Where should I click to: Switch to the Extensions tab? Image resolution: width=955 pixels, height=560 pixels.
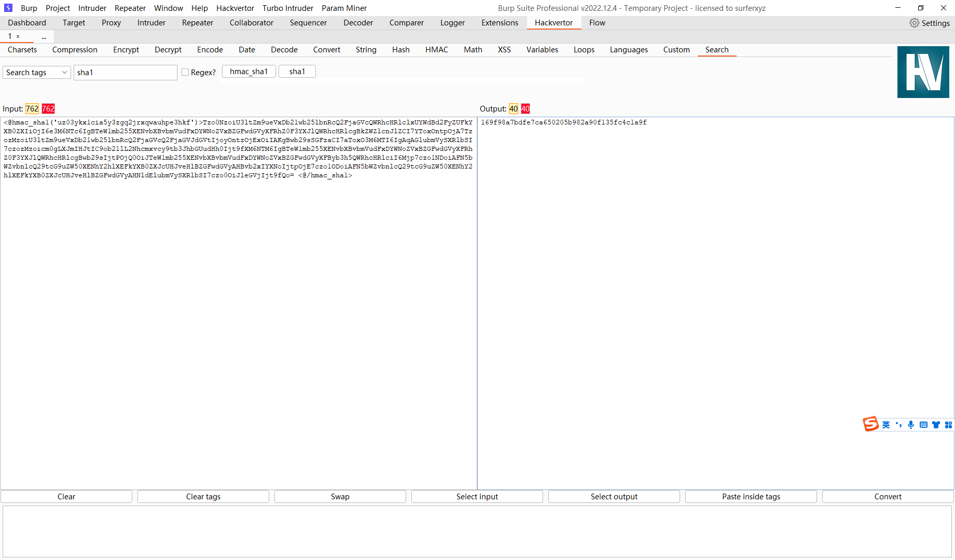pos(500,23)
